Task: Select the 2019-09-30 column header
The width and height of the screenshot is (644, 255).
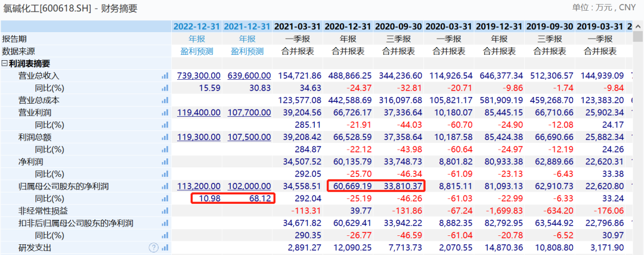Action: point(550,27)
